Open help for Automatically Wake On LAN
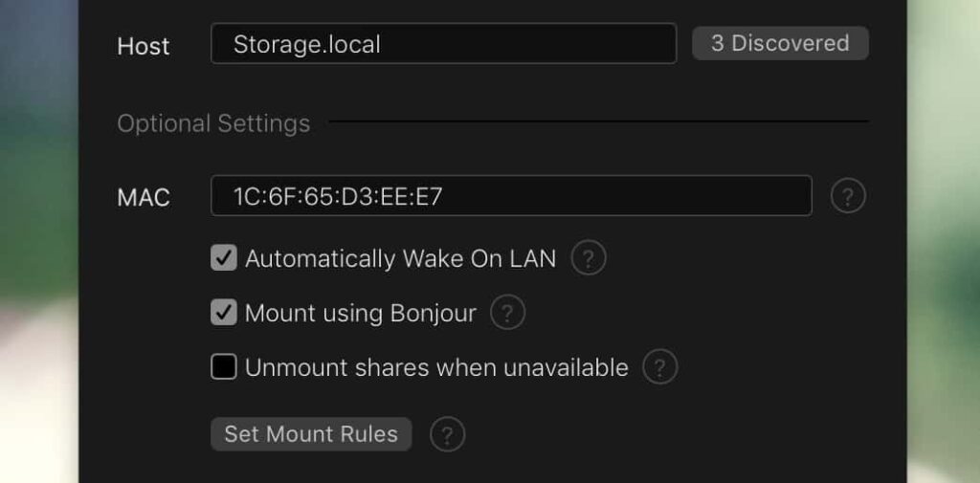This screenshot has width=980, height=483. (x=589, y=258)
